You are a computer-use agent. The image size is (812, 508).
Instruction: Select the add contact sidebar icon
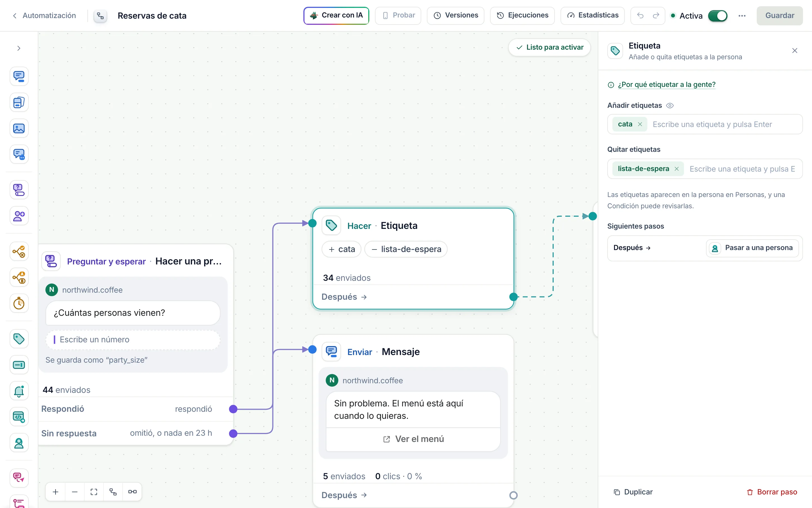pyautogui.click(x=19, y=216)
